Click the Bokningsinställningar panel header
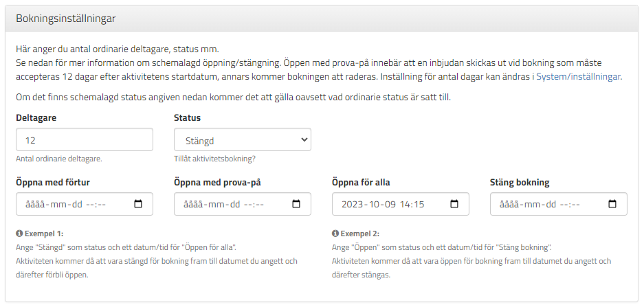The width and height of the screenshot is (644, 307). pos(322,19)
